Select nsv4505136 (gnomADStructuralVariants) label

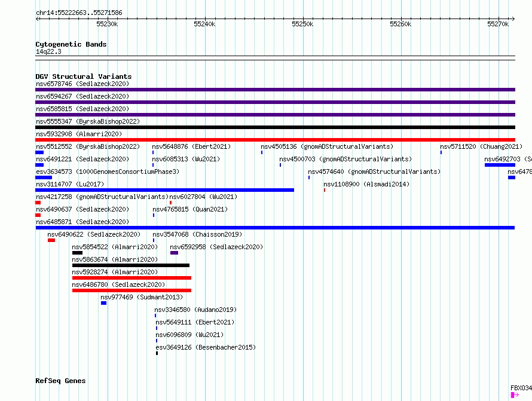click(327, 146)
